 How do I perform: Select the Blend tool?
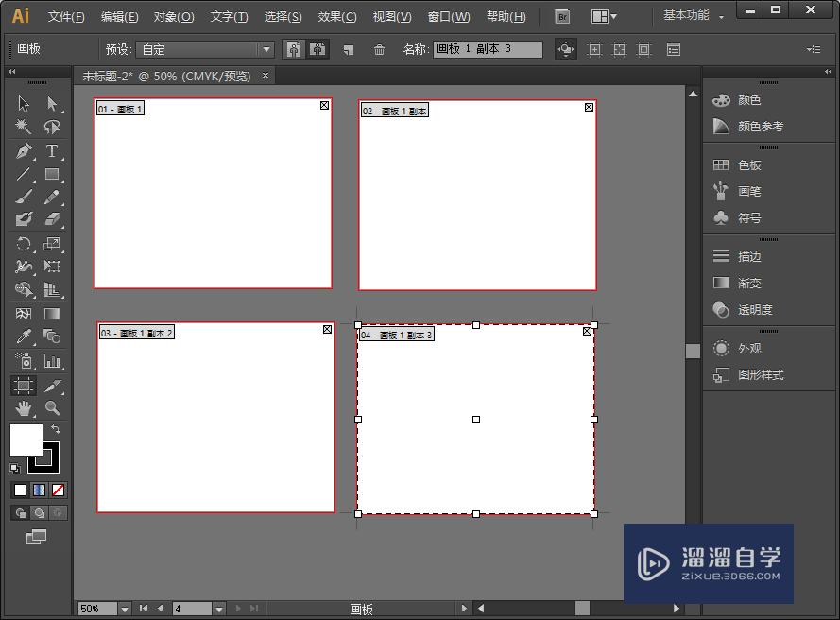pos(52,336)
